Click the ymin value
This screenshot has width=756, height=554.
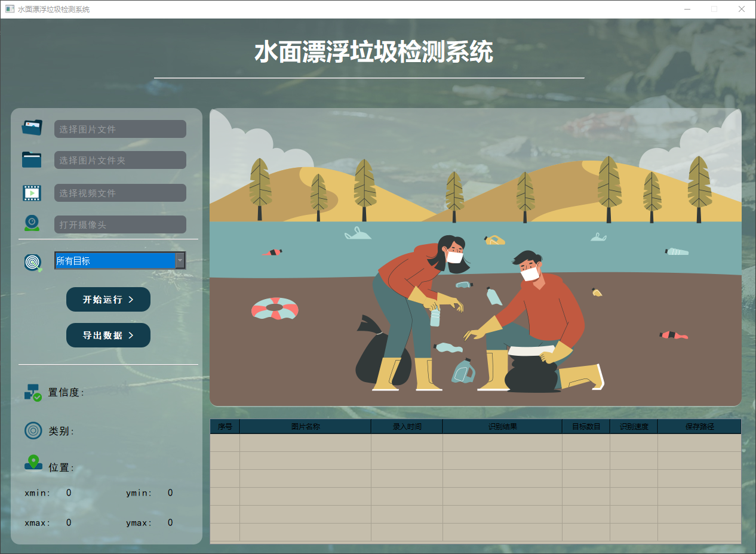coord(170,493)
